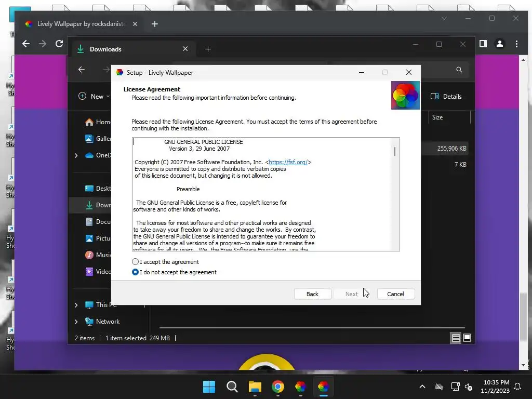Click the active Lively Setup taskbar icon
This screenshot has width=532, height=399.
(323, 387)
